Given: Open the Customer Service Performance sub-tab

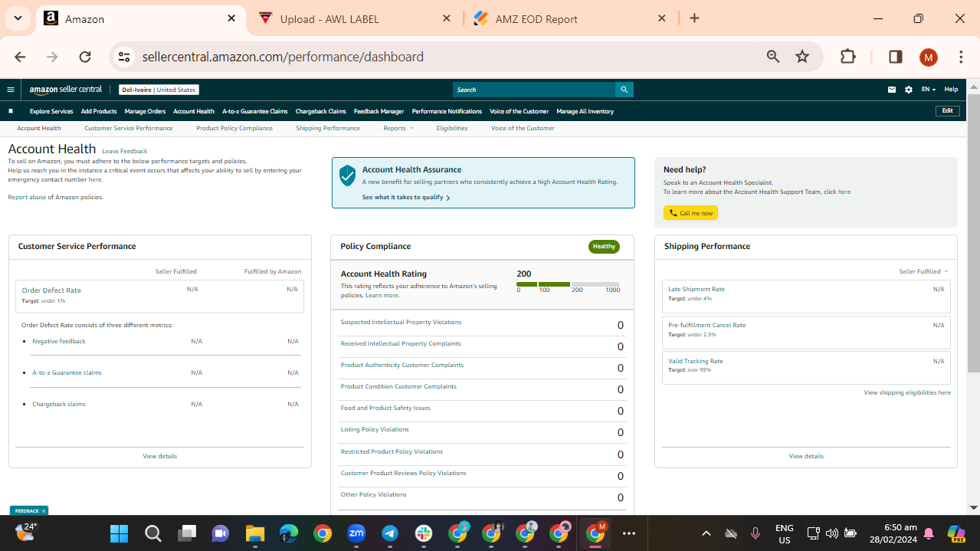Looking at the screenshot, I should (x=129, y=128).
